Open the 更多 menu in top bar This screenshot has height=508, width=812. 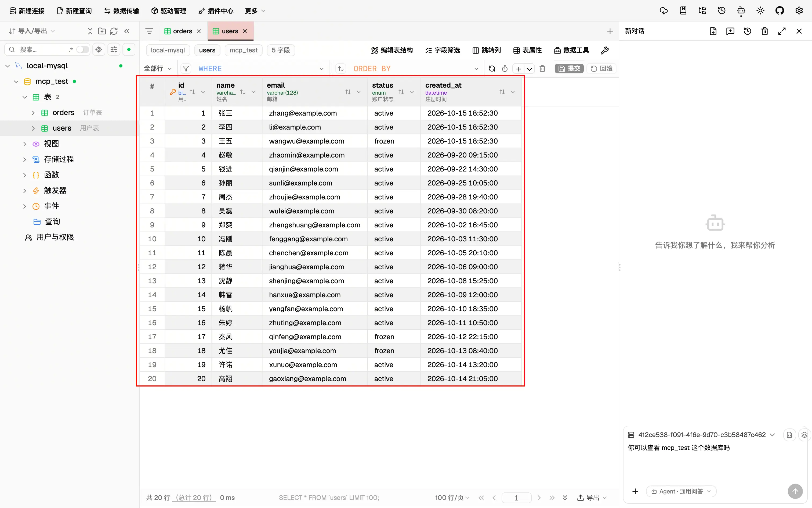click(x=255, y=11)
